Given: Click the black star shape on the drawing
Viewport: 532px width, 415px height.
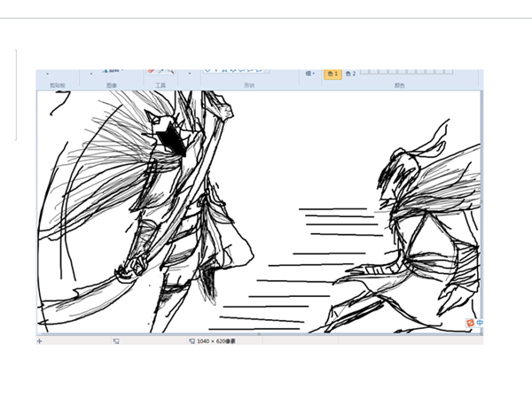Looking at the screenshot, I should (170, 139).
